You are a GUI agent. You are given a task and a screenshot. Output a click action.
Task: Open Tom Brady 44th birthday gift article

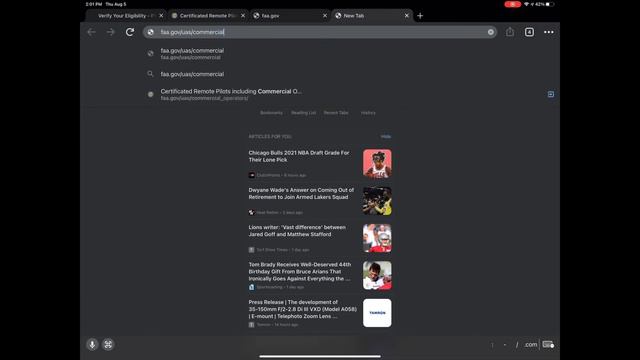tap(320, 276)
